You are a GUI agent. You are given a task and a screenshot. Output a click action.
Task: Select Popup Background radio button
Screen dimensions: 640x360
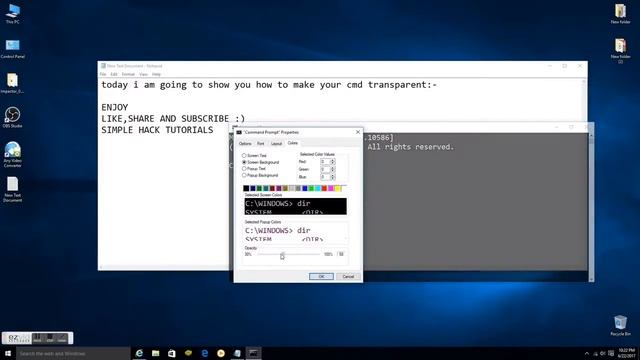(x=244, y=175)
